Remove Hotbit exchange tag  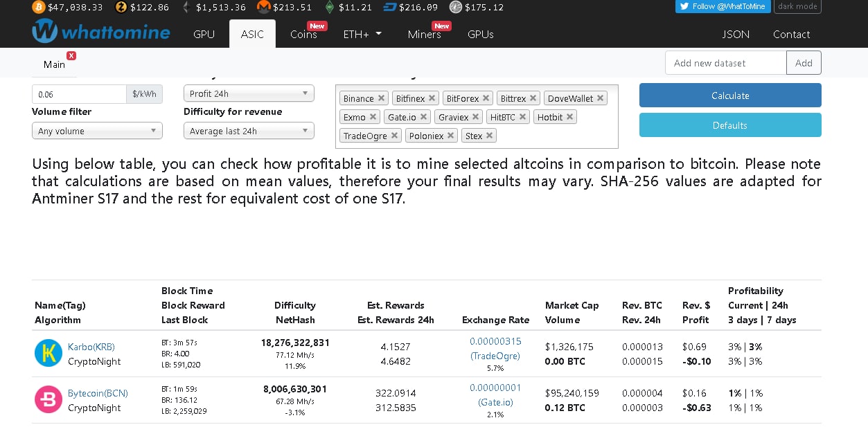[570, 117]
